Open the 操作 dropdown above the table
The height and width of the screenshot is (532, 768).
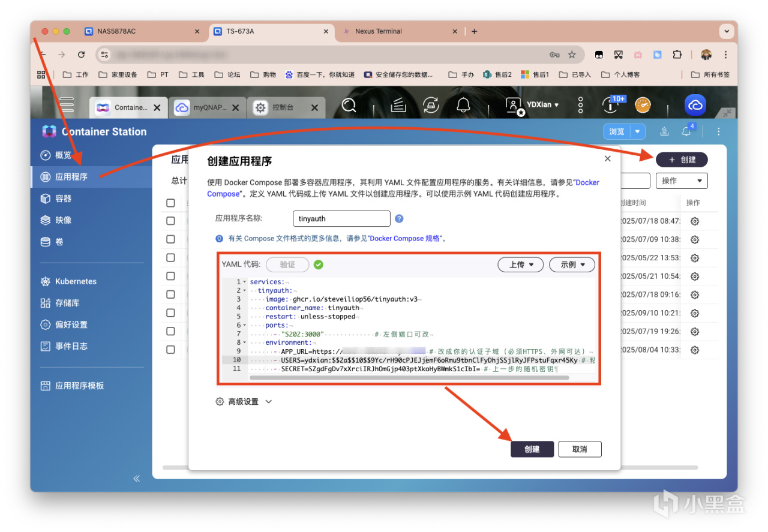682,181
